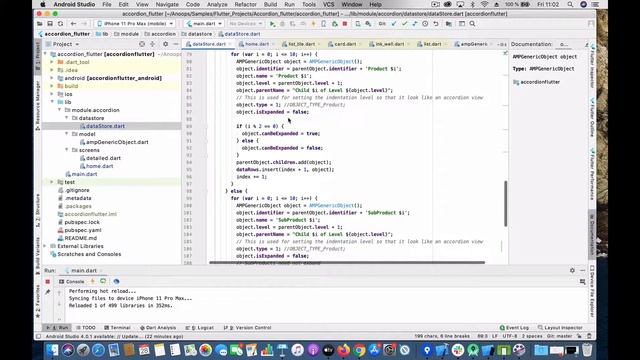Click the Run console Hot Restart icon
The image size is (640, 360).
coord(103,281)
